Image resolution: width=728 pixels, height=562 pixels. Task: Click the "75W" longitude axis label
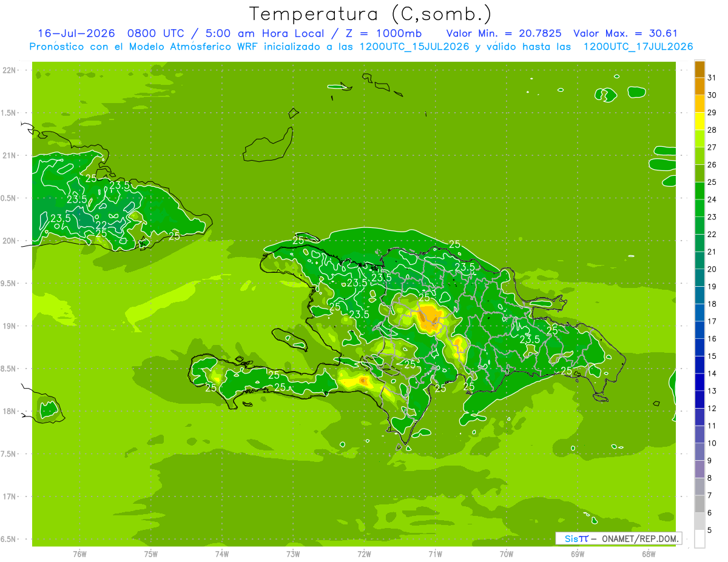151,554
